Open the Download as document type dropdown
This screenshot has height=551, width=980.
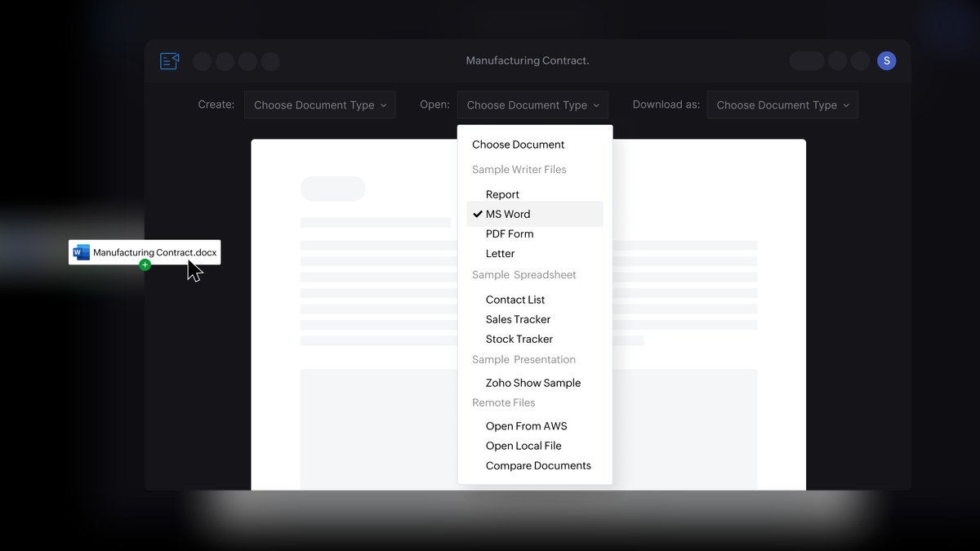click(782, 104)
